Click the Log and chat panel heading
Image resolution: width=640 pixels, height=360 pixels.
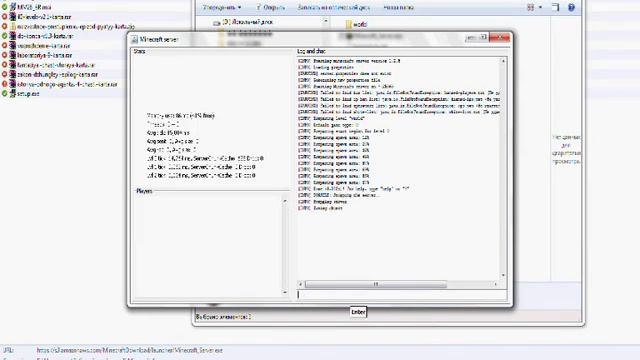[311, 51]
